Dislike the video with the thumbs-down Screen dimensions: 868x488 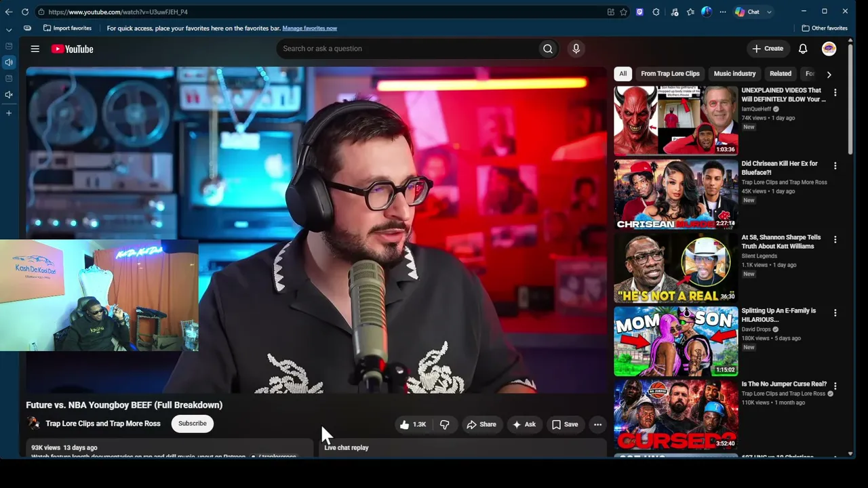click(445, 424)
